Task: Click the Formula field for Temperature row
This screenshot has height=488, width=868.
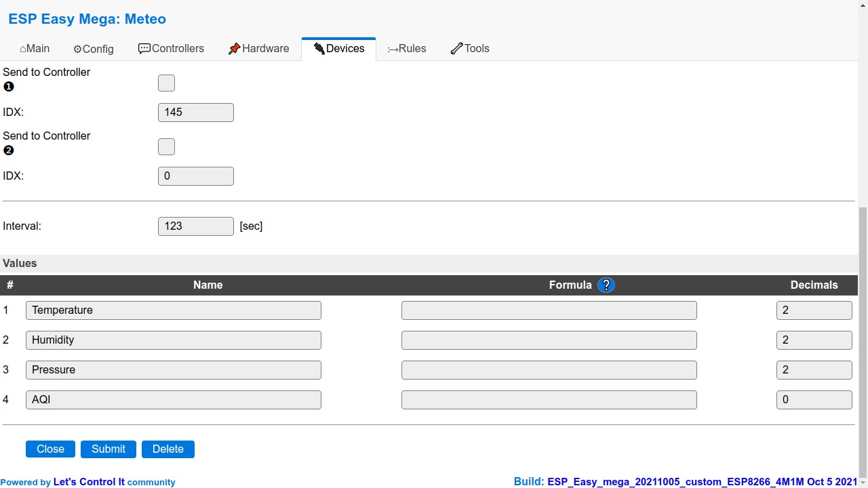Action: tap(549, 310)
